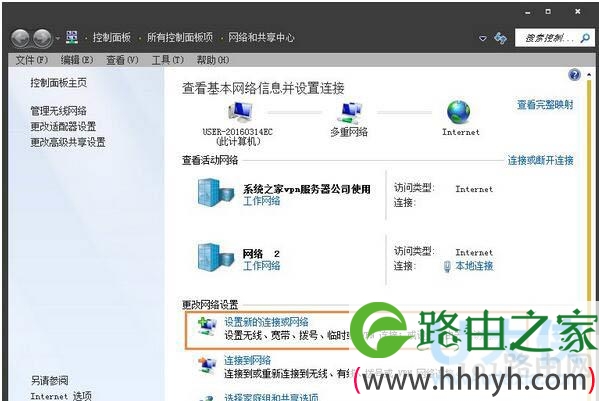Click the refresh icon beside address bar
The width and height of the screenshot is (599, 401).
coord(500,38)
